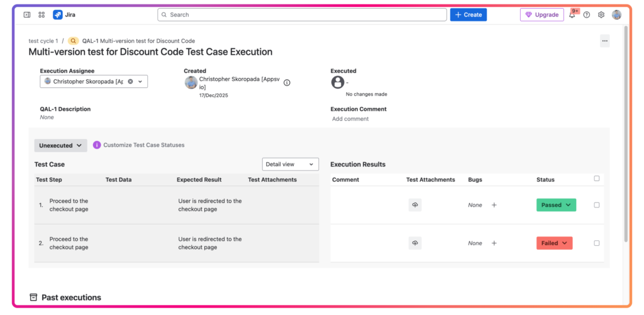Click the info icon next to creator name
The height and width of the screenshot is (315, 644).
287,82
